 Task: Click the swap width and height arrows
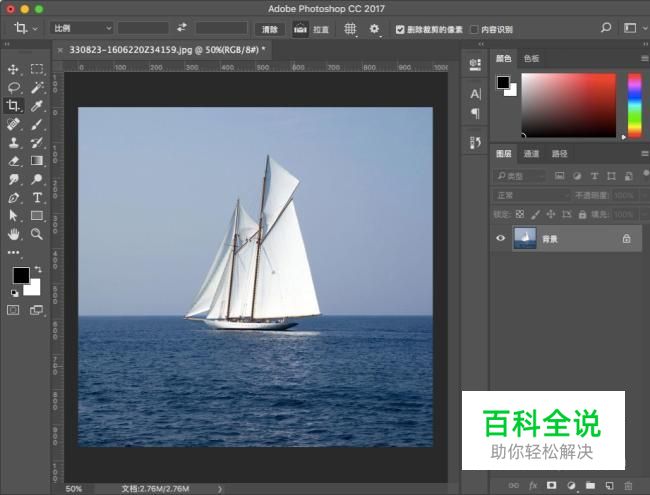click(x=182, y=29)
